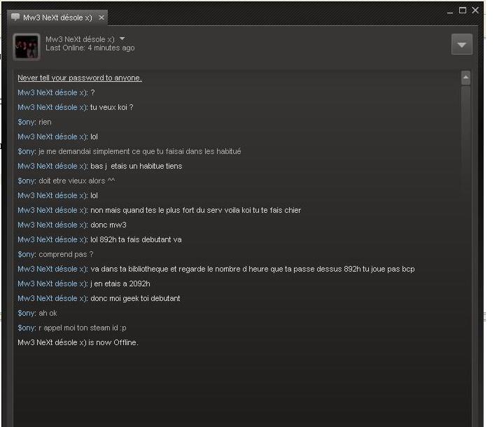
Task: Click the sender name on 'tu veux koi ?' line
Action: 52,107
